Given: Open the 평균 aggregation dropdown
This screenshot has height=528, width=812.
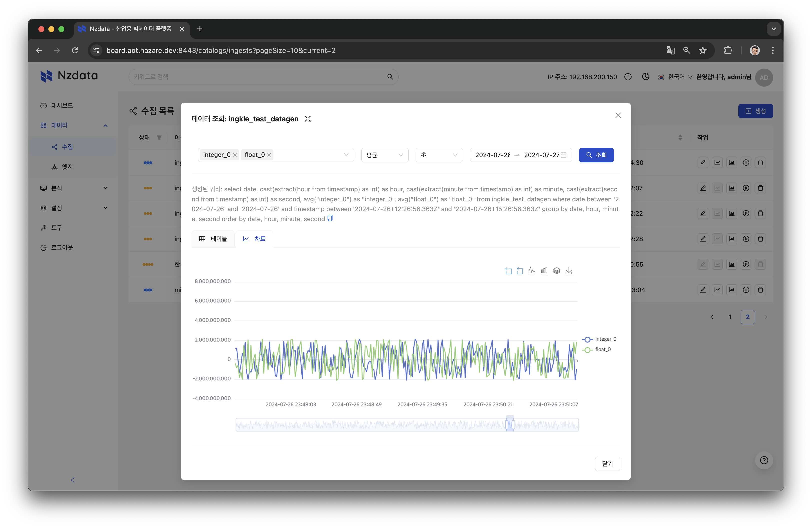Looking at the screenshot, I should [x=385, y=155].
